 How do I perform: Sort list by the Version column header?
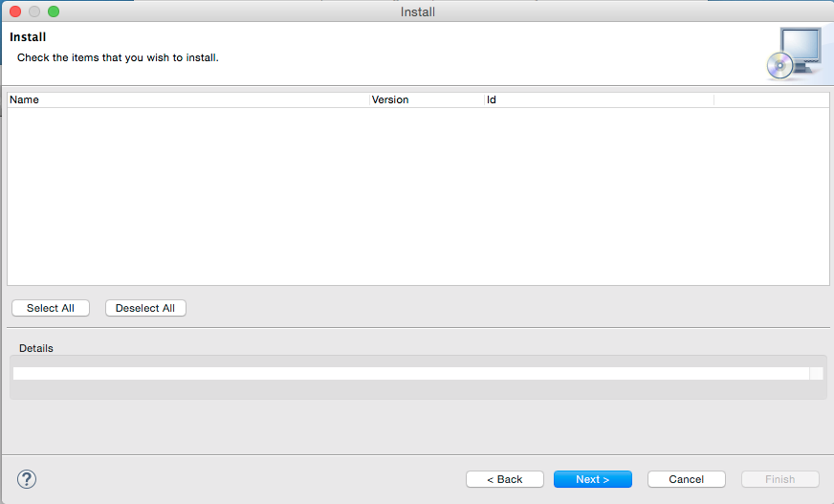[x=427, y=100]
